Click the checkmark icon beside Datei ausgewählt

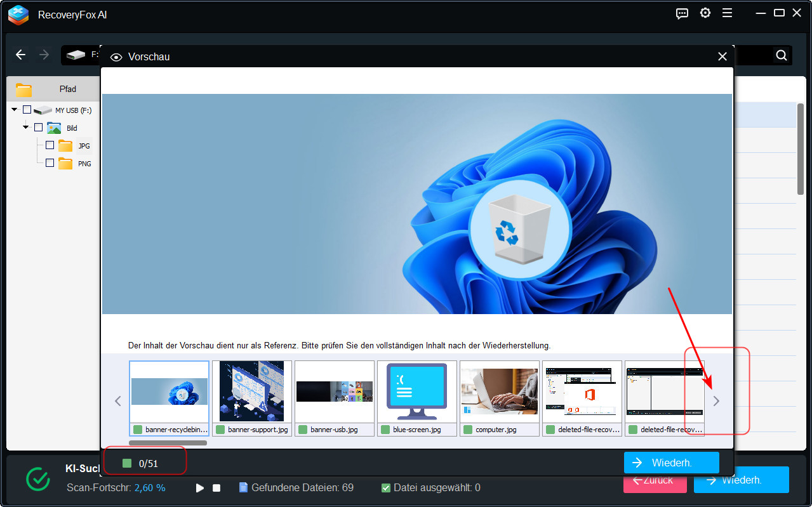385,488
